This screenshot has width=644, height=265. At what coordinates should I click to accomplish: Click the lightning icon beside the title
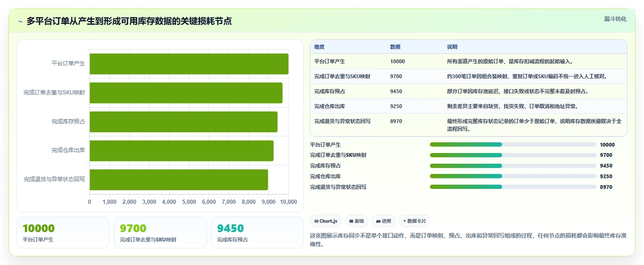(20, 21)
